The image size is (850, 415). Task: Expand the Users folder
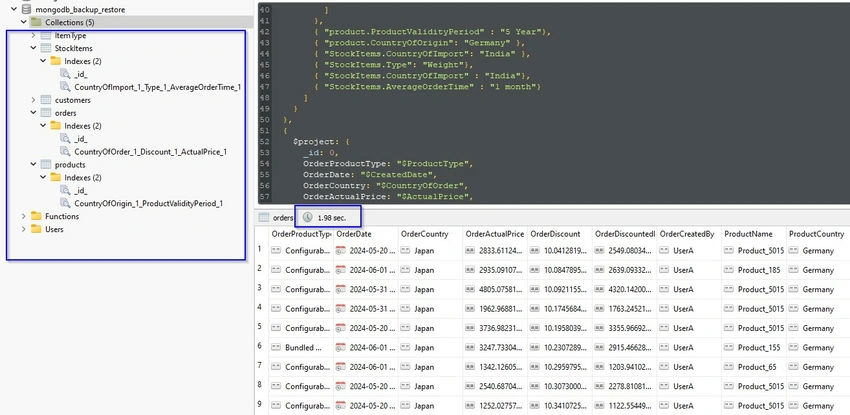click(23, 229)
